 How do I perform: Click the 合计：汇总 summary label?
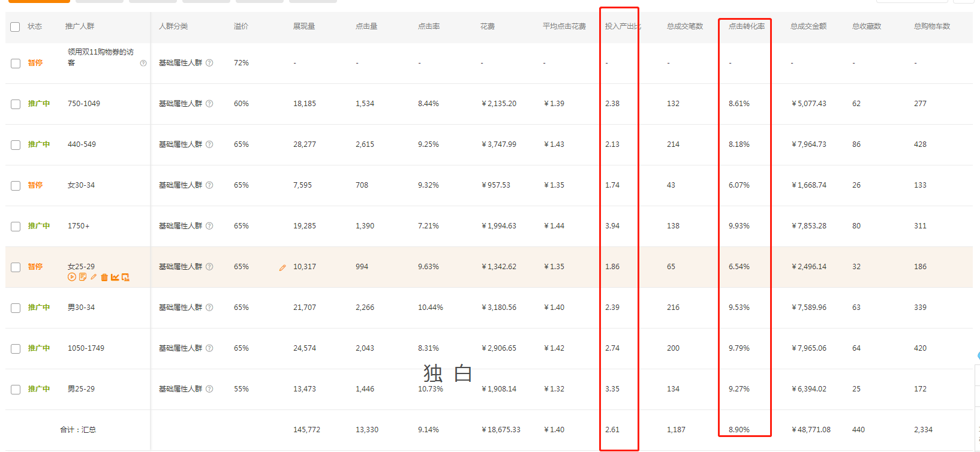tap(78, 430)
